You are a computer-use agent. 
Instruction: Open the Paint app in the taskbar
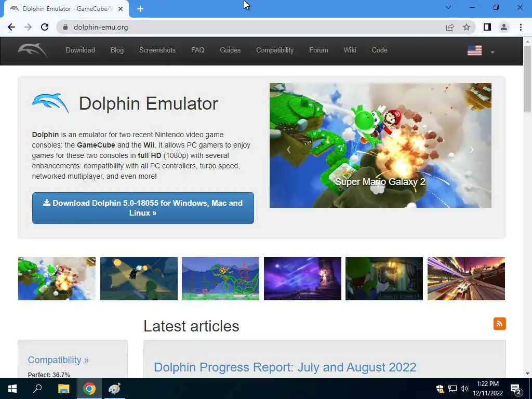pos(114,389)
